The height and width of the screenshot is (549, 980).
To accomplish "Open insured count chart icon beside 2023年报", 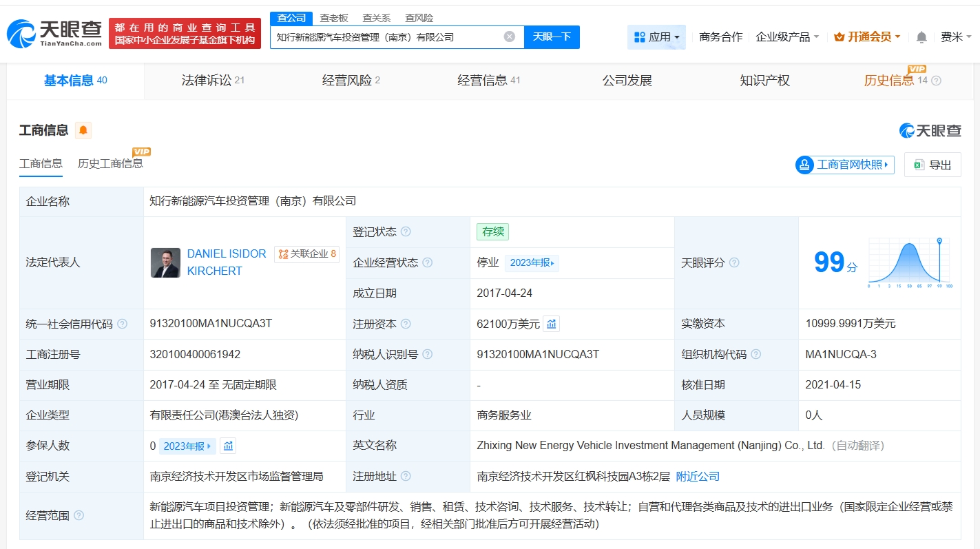I will 229,446.
